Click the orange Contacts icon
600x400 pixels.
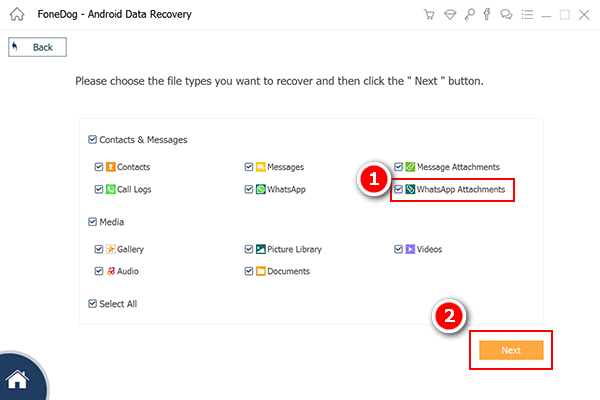pos(110,167)
